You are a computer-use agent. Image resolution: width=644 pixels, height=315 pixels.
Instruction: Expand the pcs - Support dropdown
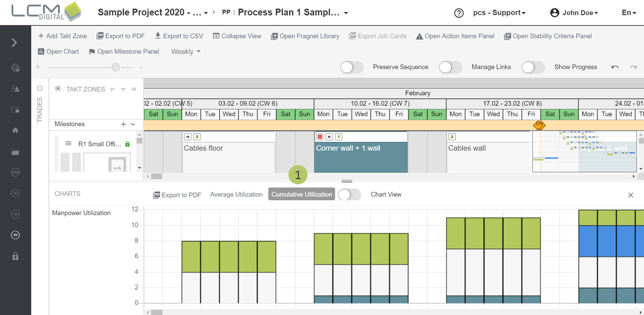[x=499, y=13]
